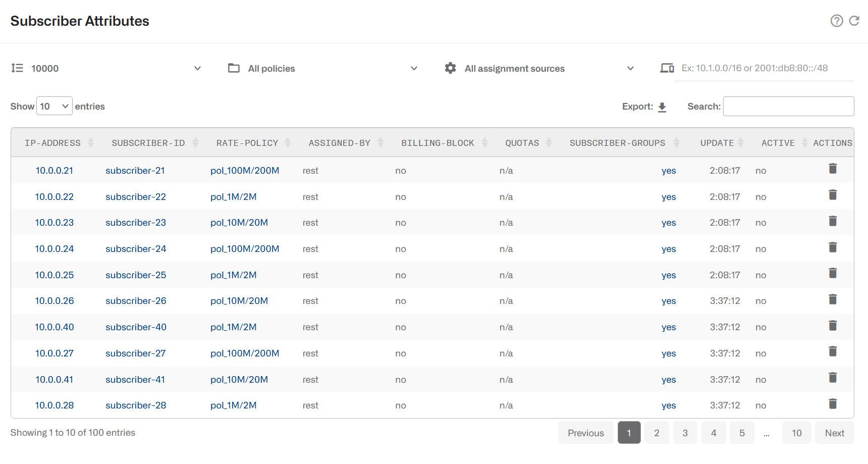
Task: Delete subscriber-22 entry
Action: [833, 195]
